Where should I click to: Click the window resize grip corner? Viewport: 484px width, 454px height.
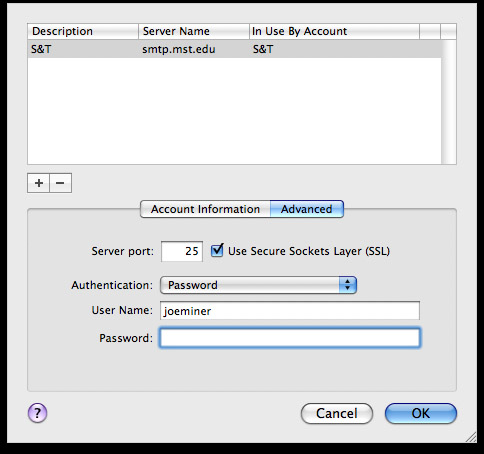tap(471, 437)
